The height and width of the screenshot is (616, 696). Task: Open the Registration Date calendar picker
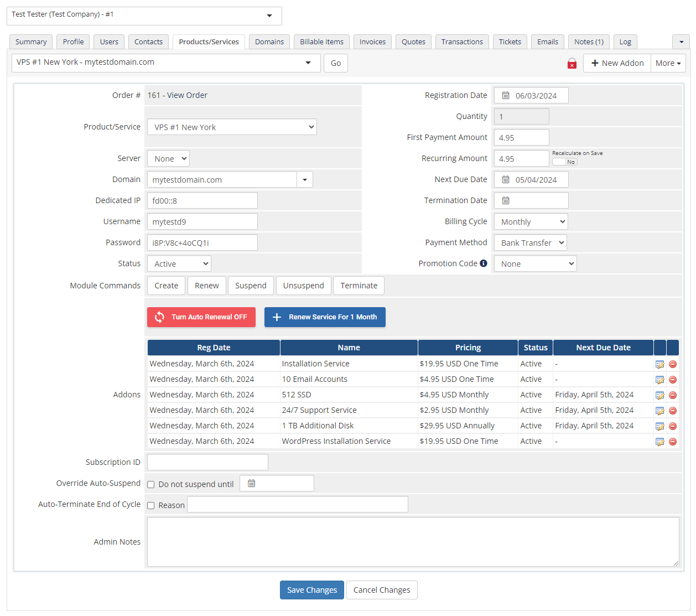pyautogui.click(x=505, y=95)
